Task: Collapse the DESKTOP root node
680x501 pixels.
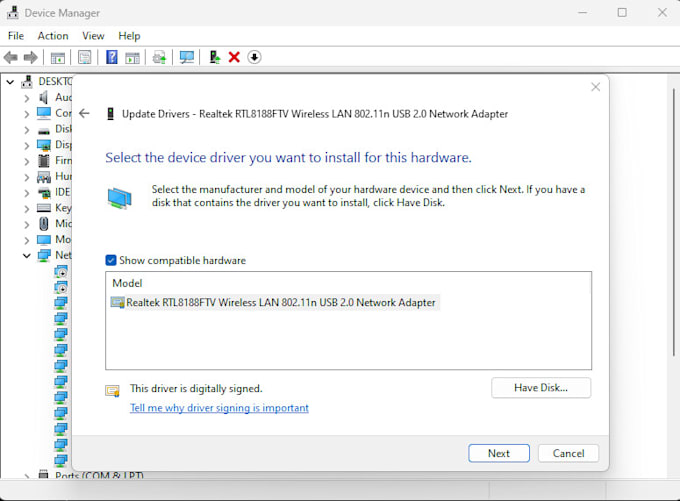Action: (10, 81)
